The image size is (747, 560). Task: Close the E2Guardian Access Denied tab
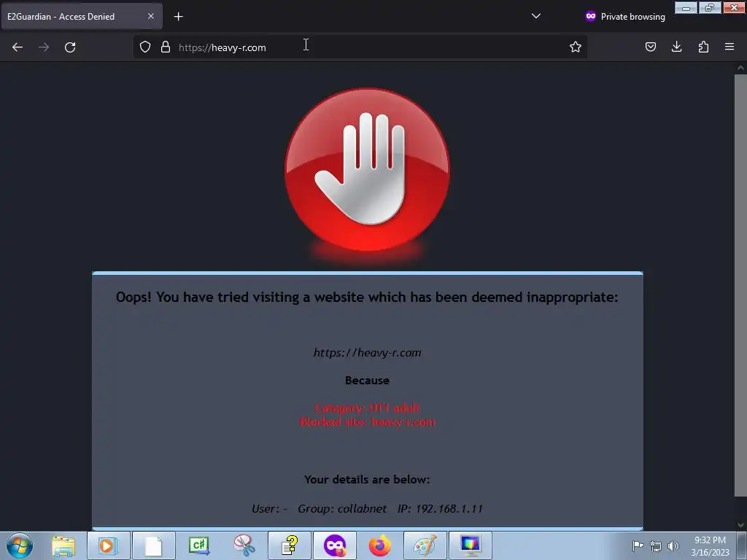150,16
